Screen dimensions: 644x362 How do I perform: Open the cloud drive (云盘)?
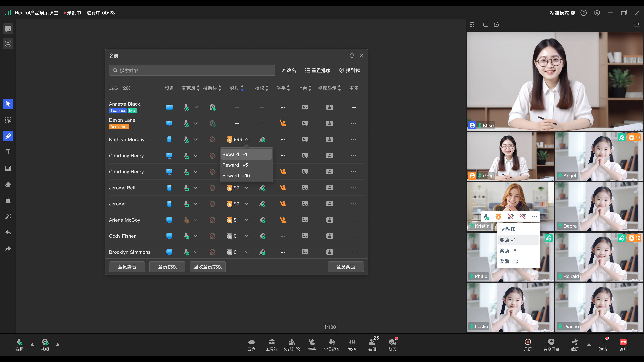coord(252,345)
